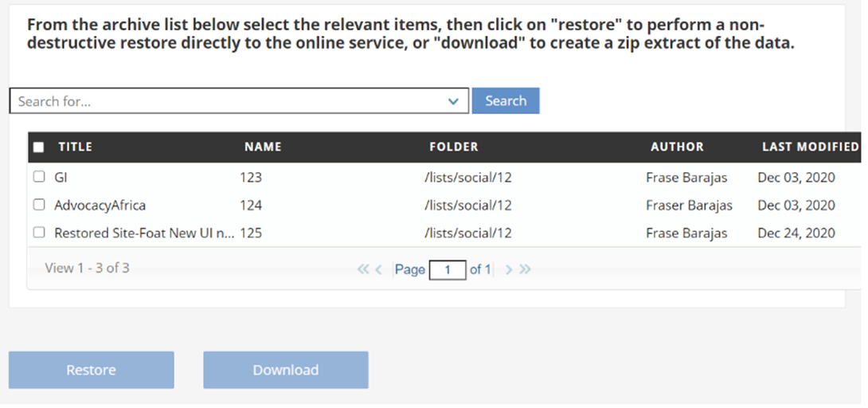
Task: Tick the select-all checkbox in the header
Action: [39, 147]
